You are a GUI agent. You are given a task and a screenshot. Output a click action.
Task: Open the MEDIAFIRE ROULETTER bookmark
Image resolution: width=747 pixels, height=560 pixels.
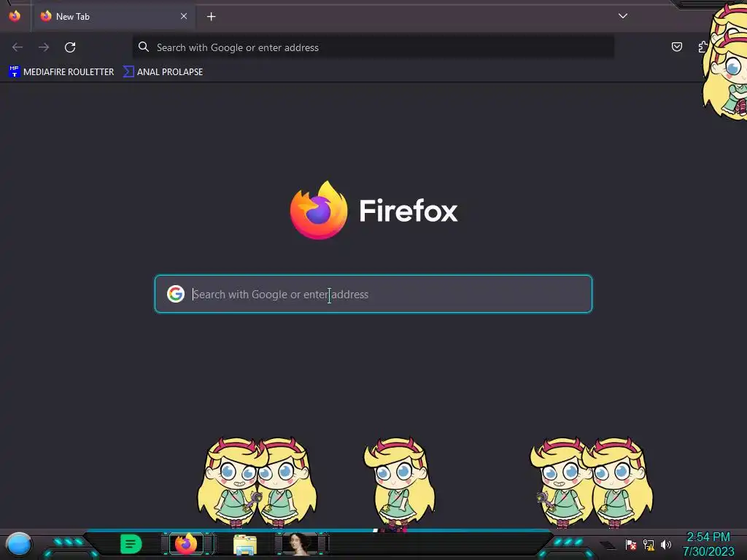point(61,72)
